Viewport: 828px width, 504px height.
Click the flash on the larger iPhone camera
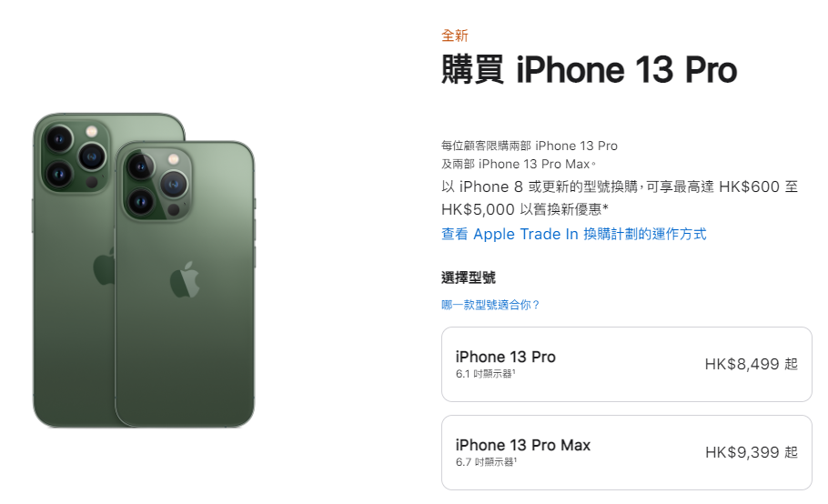[x=92, y=131]
